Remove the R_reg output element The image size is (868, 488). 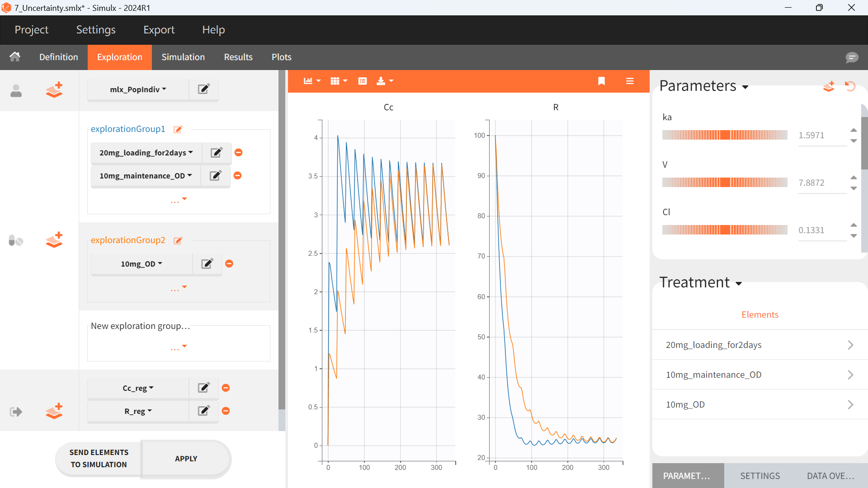(x=226, y=411)
